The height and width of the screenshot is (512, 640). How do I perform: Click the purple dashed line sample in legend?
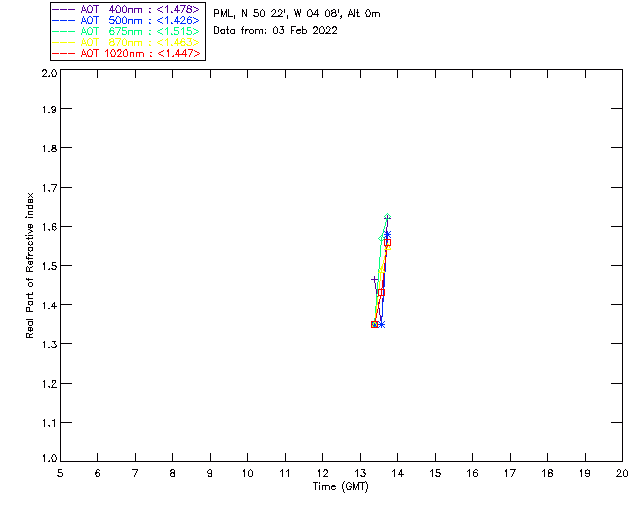pyautogui.click(x=64, y=9)
